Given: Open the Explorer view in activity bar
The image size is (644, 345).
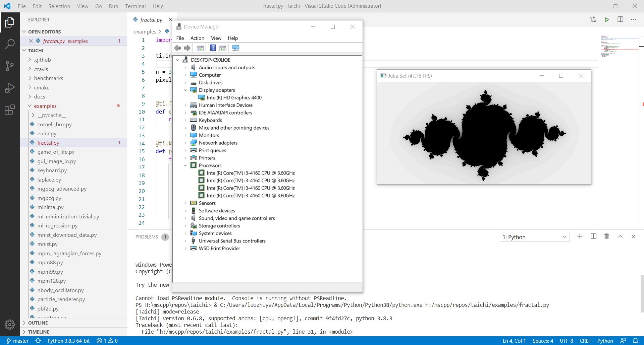Looking at the screenshot, I should tap(10, 22).
